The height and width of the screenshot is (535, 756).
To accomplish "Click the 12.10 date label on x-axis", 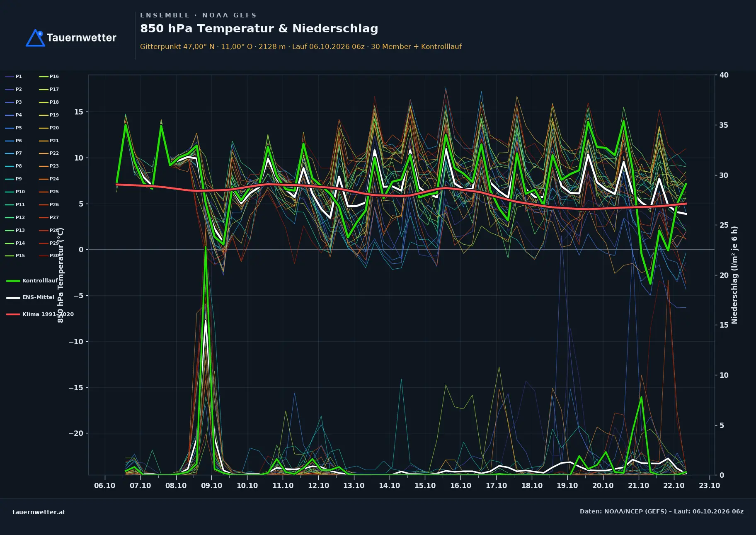I will coord(319,486).
